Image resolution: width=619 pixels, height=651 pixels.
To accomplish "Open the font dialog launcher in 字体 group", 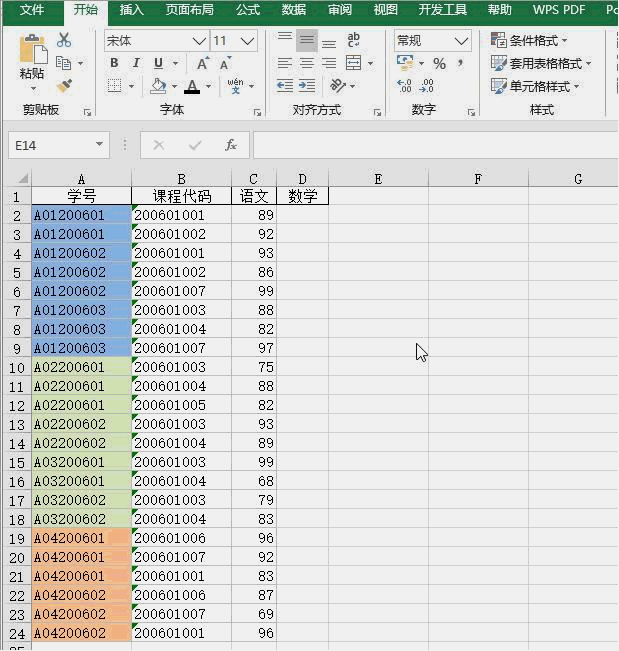I will click(x=257, y=112).
